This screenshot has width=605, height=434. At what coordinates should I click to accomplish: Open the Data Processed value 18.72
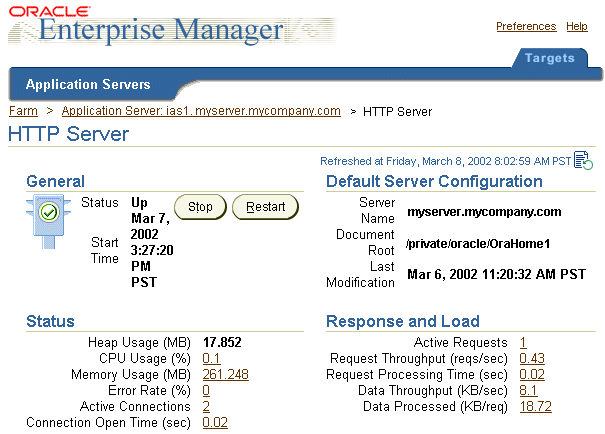[x=536, y=406]
